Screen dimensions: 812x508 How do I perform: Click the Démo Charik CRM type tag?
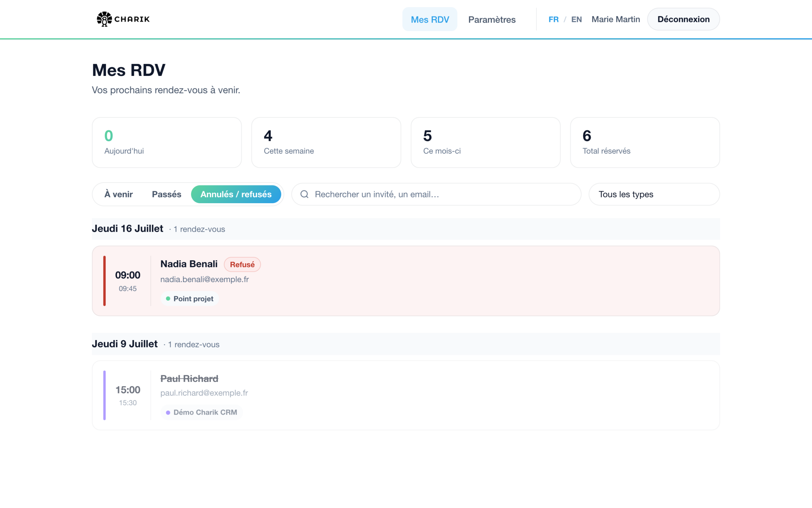click(202, 412)
